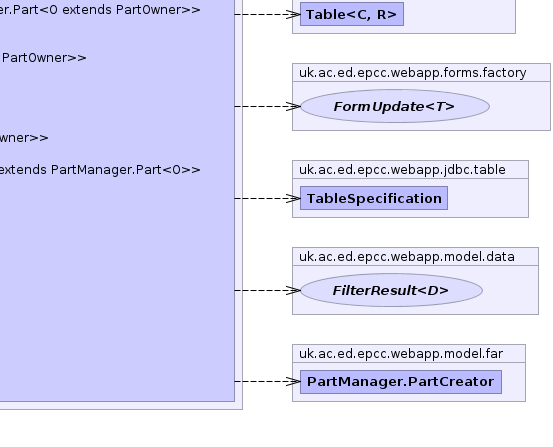Select the standalone "PartOwner>>" text line

click(x=44, y=58)
